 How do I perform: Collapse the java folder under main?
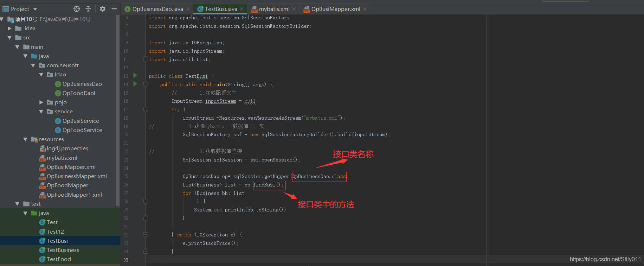coord(25,56)
